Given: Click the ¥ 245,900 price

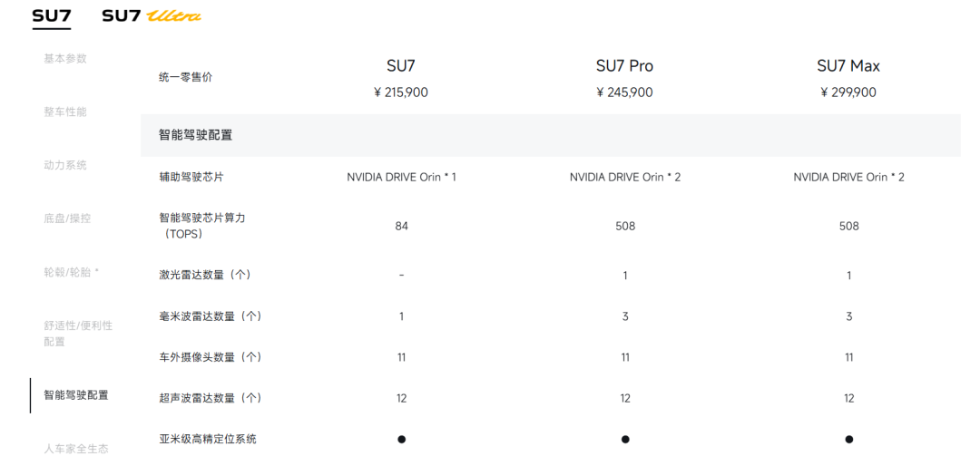Looking at the screenshot, I should pos(624,92).
